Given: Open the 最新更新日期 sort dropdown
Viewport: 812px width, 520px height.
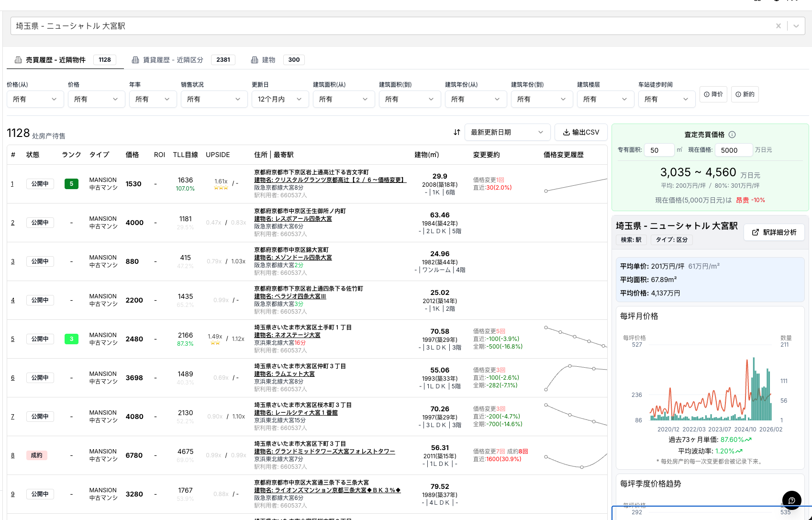Looking at the screenshot, I should point(507,132).
